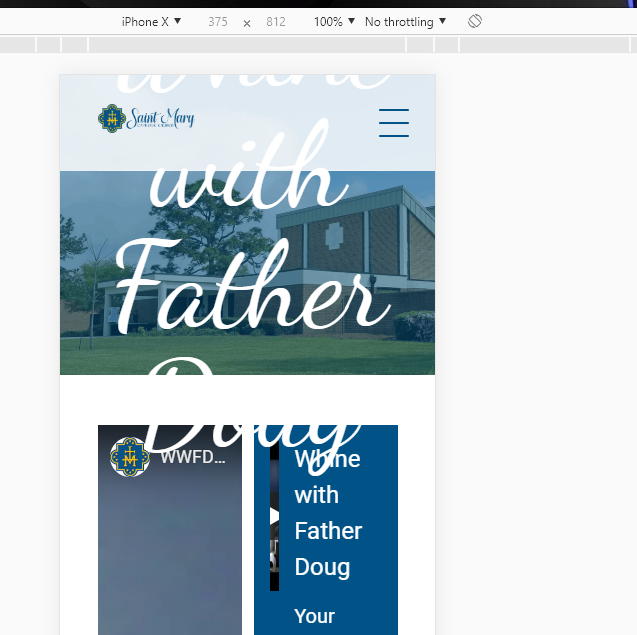Screen dimensions: 637x635
Task: Click the arrow next to 100% zoom
Action: [x=351, y=21]
